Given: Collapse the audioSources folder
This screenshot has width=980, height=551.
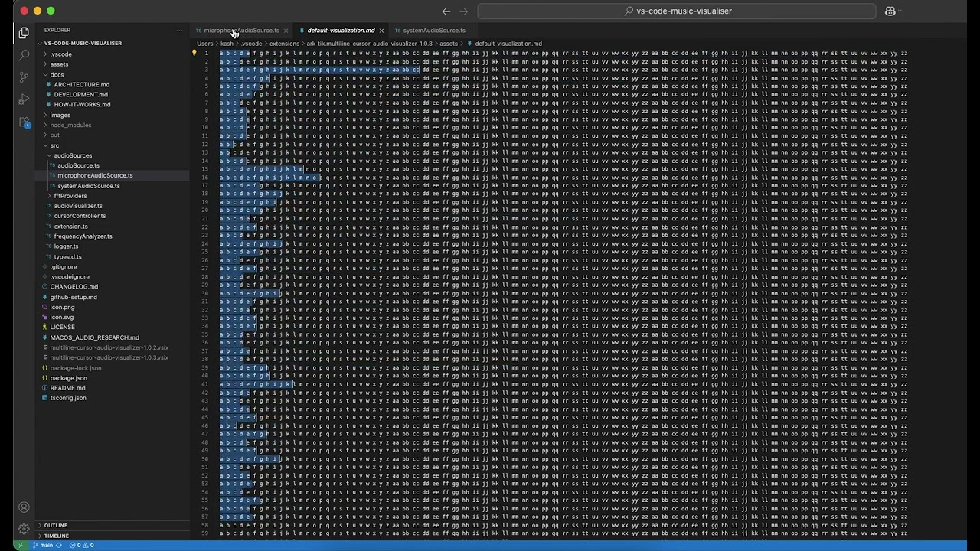Looking at the screenshot, I should click(73, 155).
